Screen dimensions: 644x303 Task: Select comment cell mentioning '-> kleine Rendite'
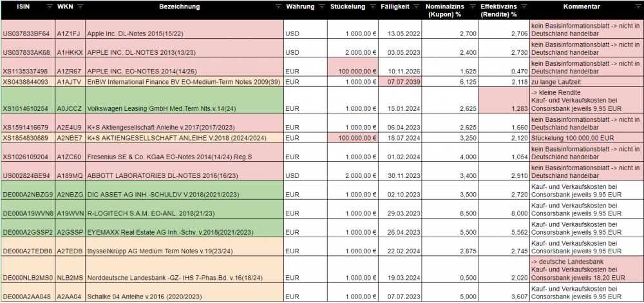pyautogui.click(x=587, y=100)
